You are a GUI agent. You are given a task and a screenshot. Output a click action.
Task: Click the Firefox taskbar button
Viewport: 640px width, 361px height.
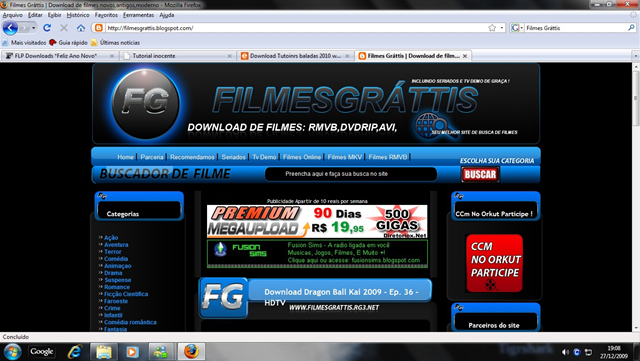[191, 352]
